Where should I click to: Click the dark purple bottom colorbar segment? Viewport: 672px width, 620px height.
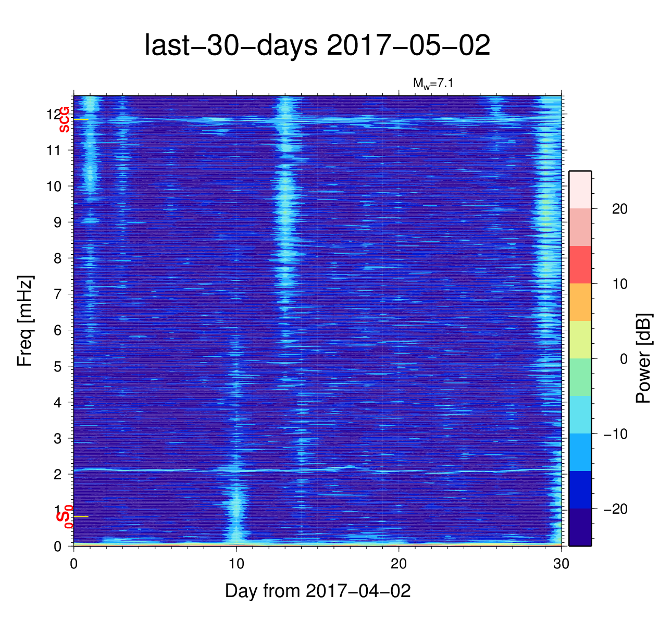click(x=580, y=527)
